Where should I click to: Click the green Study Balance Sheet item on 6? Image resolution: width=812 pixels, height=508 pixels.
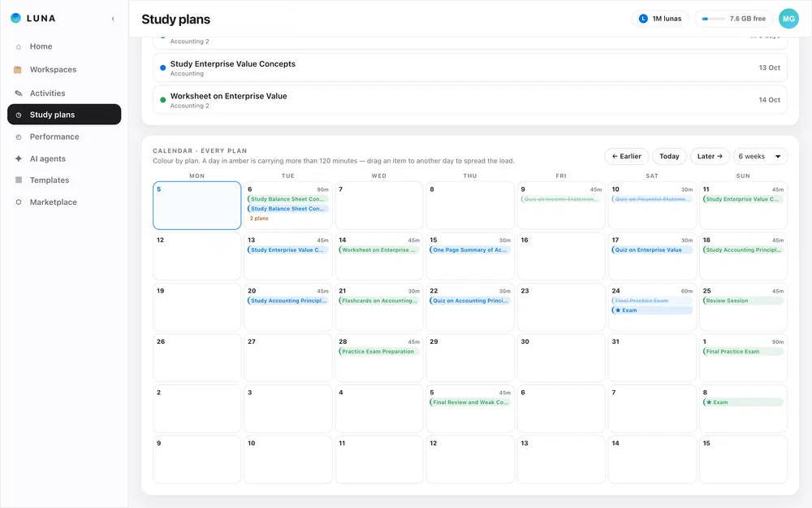(x=288, y=199)
